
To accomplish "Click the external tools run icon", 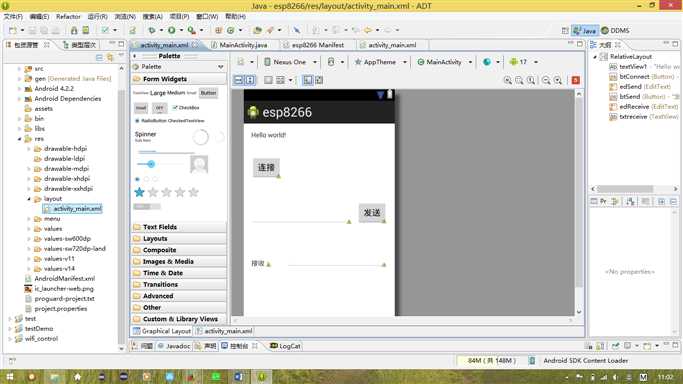I will coord(191,30).
